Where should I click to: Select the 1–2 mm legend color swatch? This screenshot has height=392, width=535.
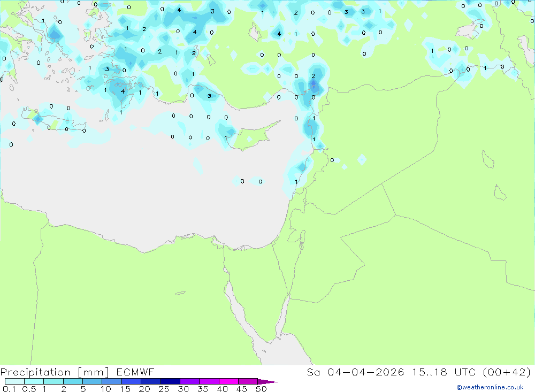53,381
